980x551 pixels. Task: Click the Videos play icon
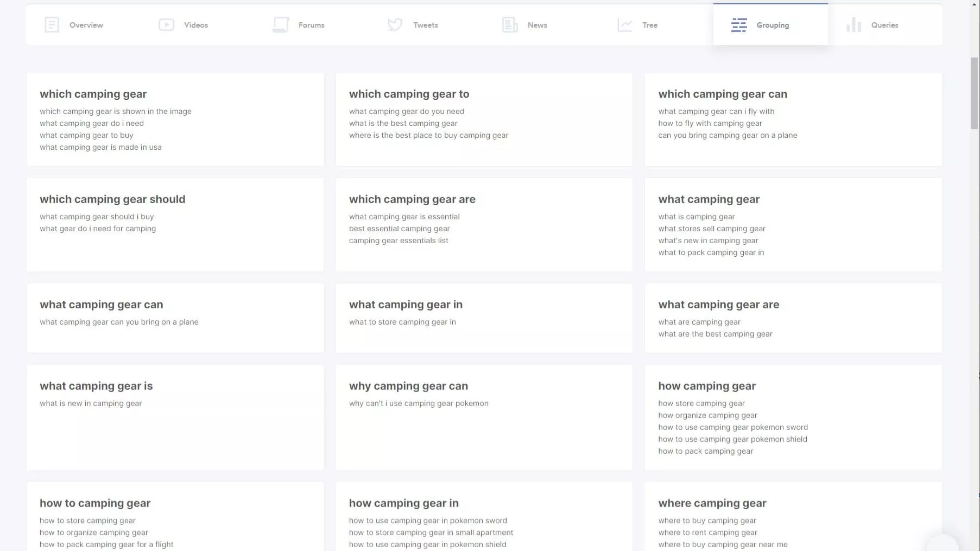pos(166,25)
